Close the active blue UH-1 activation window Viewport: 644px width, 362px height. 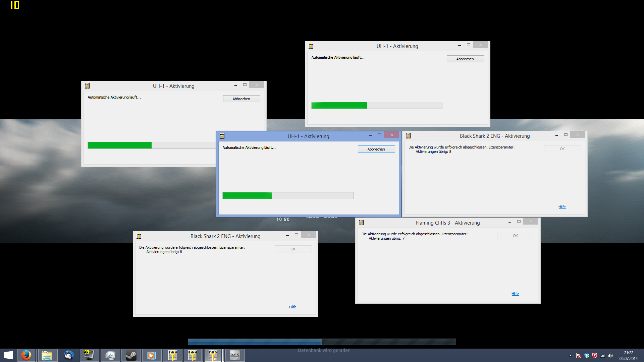392,135
